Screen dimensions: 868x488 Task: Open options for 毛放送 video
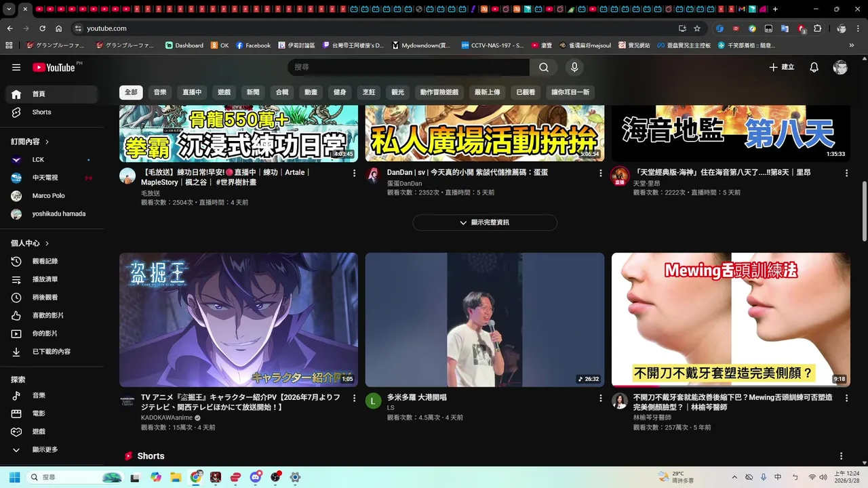click(x=354, y=174)
